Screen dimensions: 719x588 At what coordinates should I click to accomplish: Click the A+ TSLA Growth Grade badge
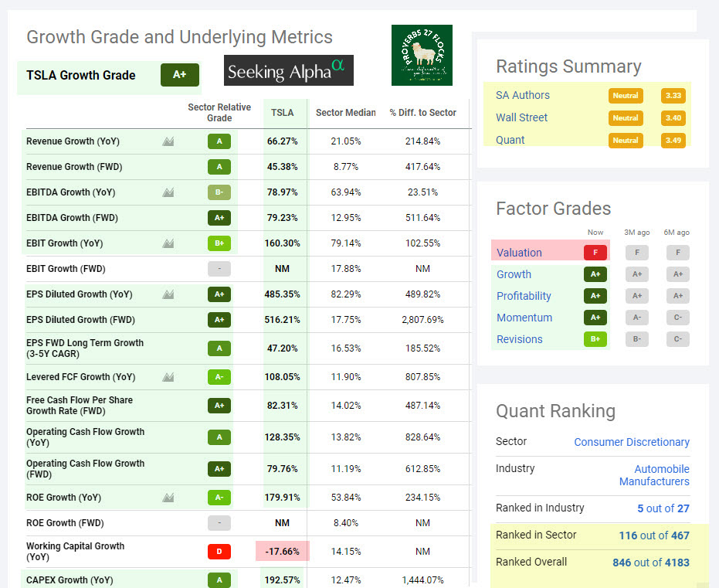(x=179, y=75)
